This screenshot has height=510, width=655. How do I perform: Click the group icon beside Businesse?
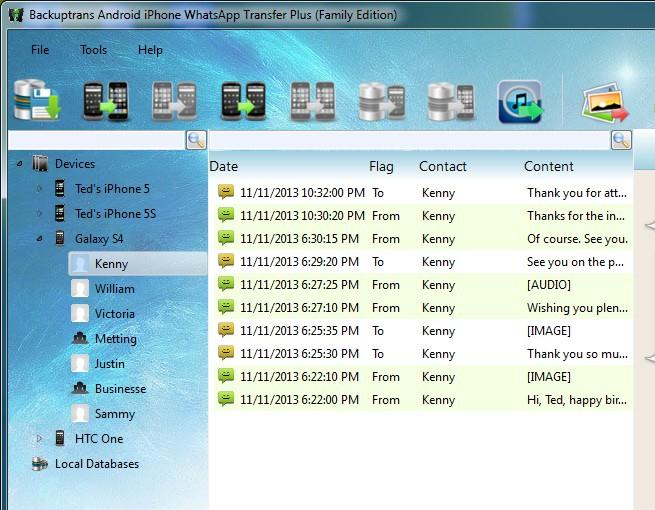[x=80, y=388]
